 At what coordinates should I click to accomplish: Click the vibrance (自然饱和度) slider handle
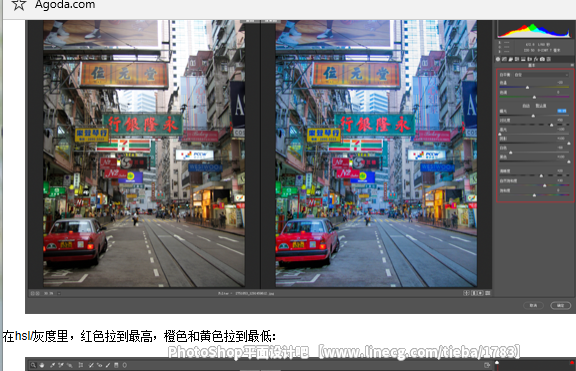coord(544,186)
